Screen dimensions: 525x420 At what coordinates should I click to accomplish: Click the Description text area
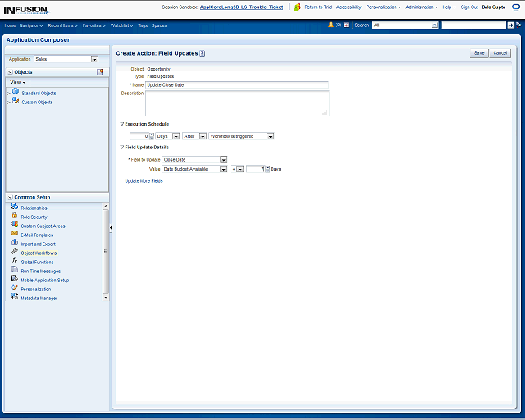click(236, 103)
